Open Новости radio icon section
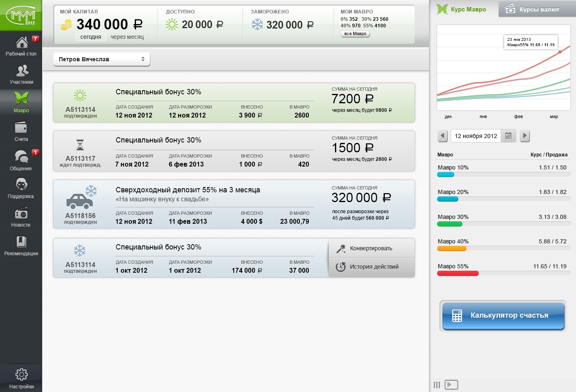Screen dimensions: 576x392 point(21,217)
